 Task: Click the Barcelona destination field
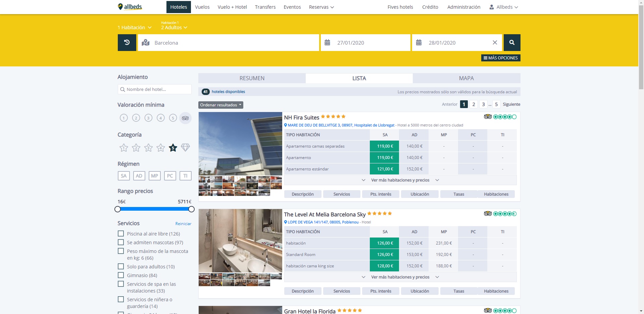(x=228, y=43)
